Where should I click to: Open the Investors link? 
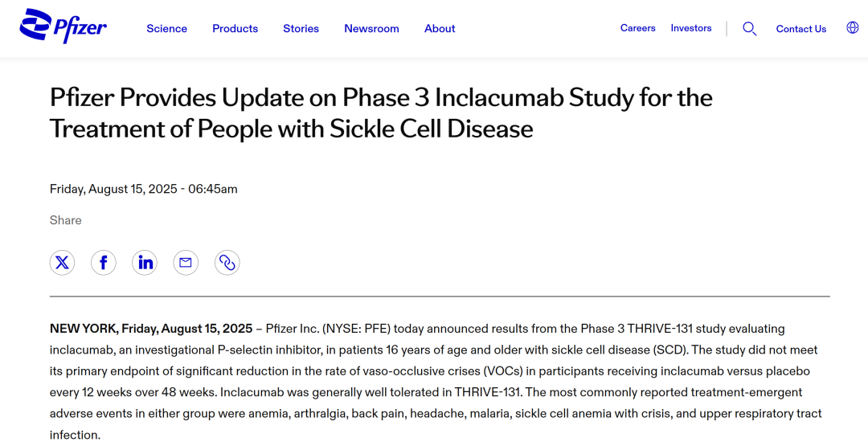[x=691, y=28]
